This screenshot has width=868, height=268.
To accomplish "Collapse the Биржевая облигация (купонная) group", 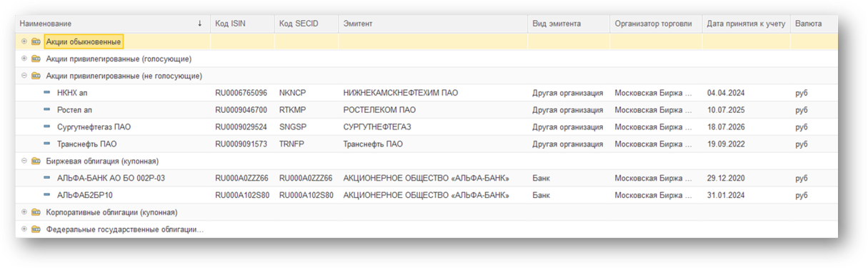I will click(24, 162).
